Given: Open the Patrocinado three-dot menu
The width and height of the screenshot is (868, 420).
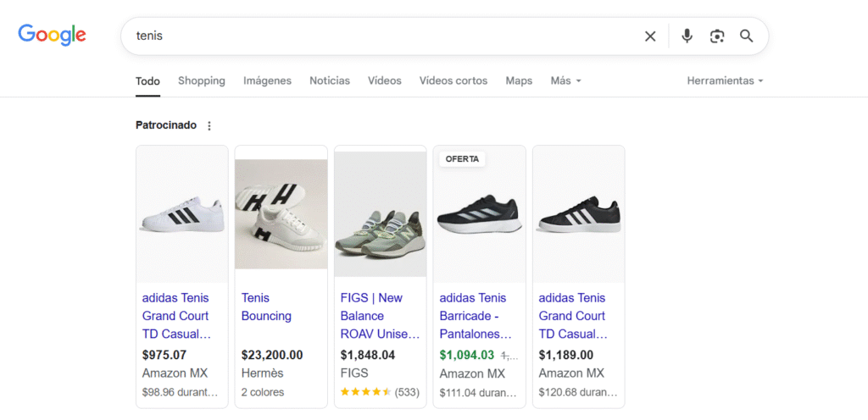Looking at the screenshot, I should 209,126.
